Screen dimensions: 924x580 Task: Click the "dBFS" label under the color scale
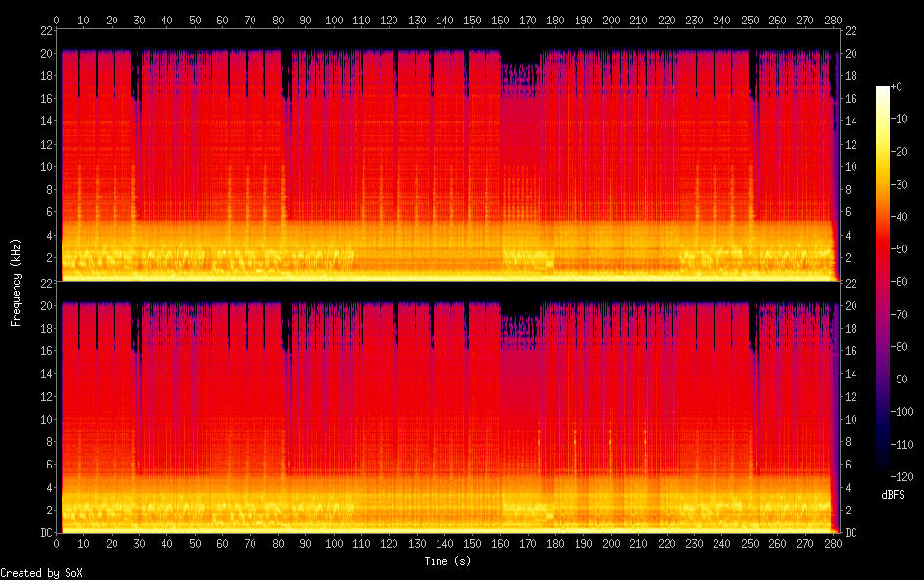point(892,496)
